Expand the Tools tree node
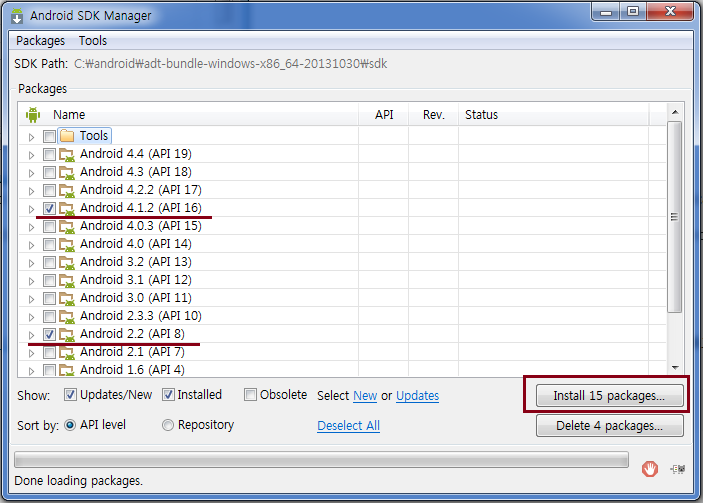Viewport: 703px width, 503px height. click(31, 137)
